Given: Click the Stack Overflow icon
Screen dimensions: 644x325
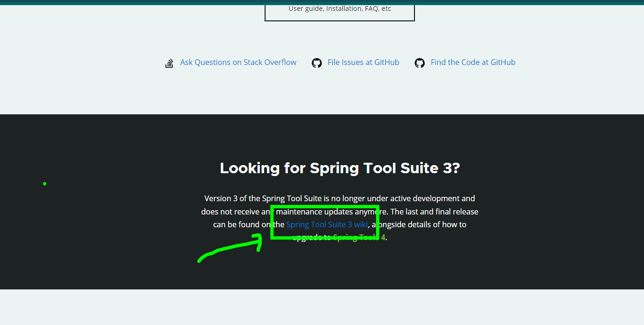Looking at the screenshot, I should point(169,63).
